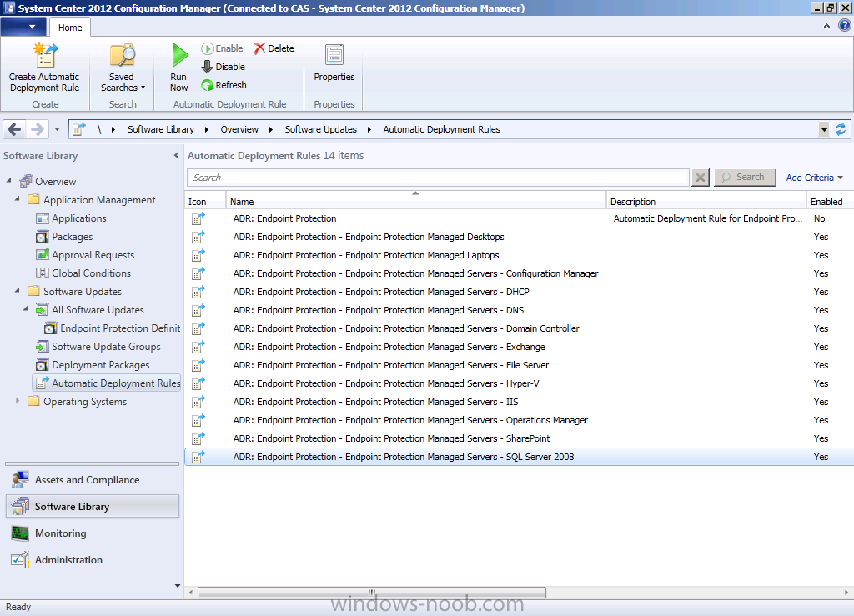Click the Global Conditions node icon
Viewport: 854px width, 616px height.
[42, 273]
